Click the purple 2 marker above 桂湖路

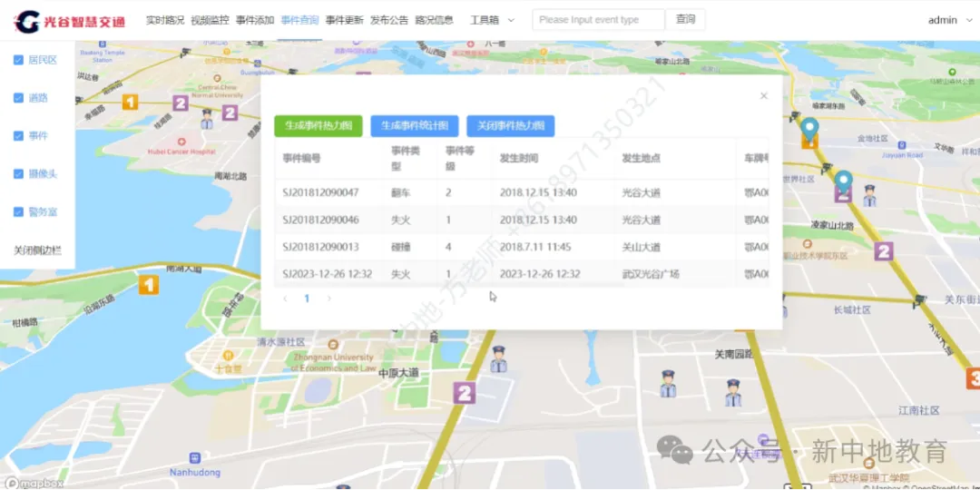(181, 103)
